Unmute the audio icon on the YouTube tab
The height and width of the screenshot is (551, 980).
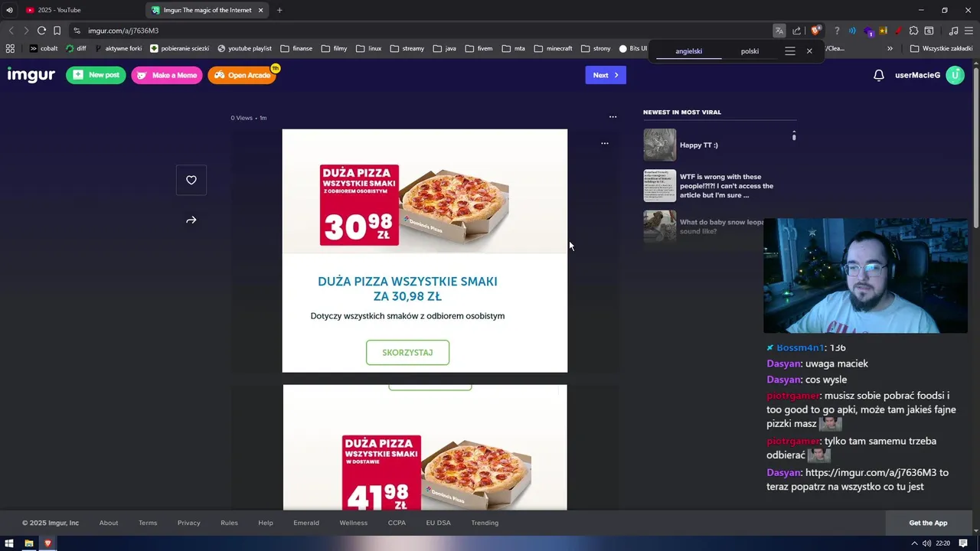click(9, 10)
